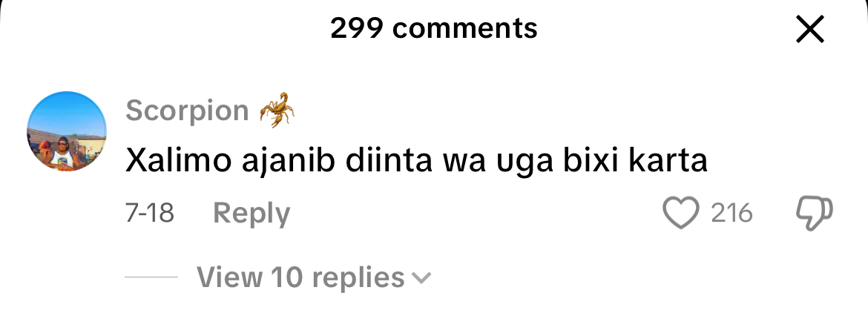Image resolution: width=868 pixels, height=313 pixels.
Task: Like Scorpion's comment with the heart icon
Action: point(681,214)
